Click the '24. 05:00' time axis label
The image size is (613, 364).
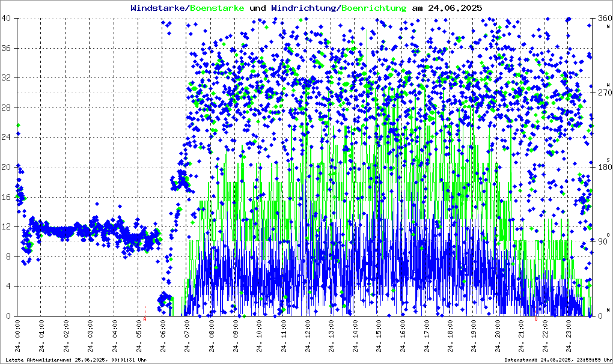coord(138,336)
